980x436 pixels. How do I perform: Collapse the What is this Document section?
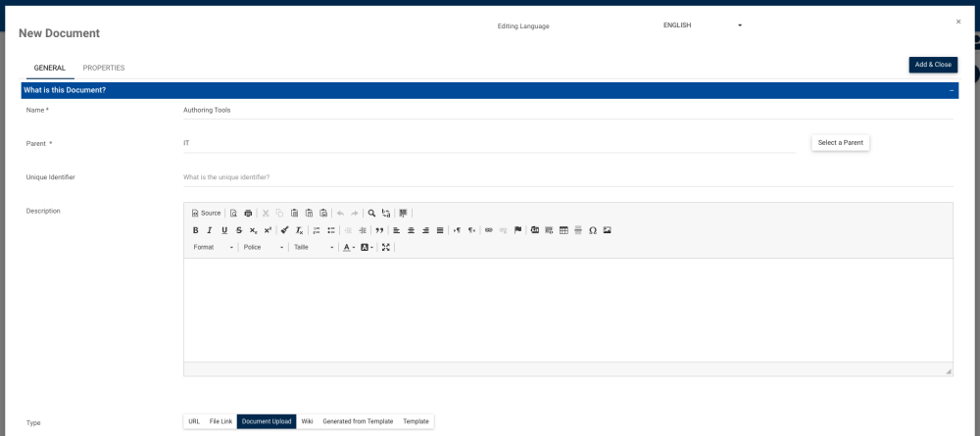pos(952,90)
